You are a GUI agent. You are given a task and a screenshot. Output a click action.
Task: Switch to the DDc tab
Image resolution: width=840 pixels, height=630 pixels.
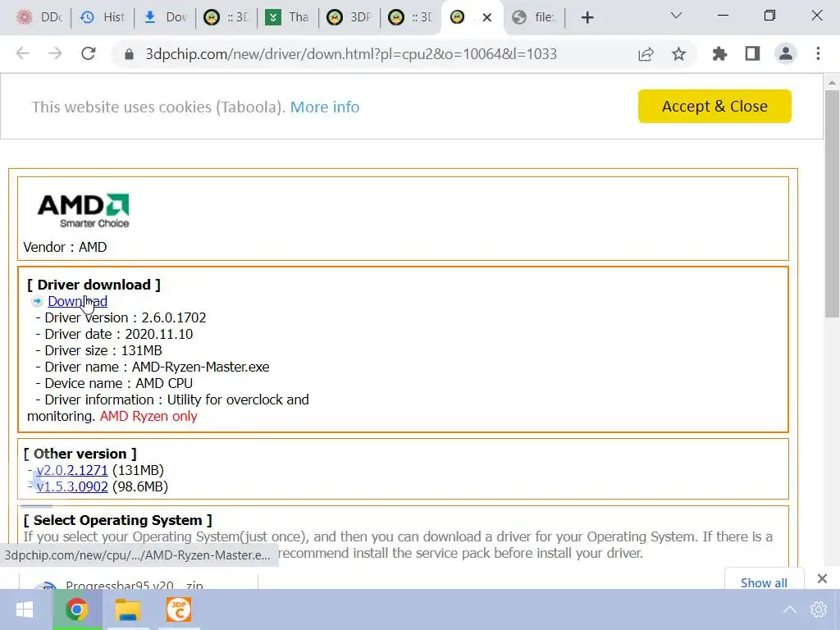tap(39, 18)
